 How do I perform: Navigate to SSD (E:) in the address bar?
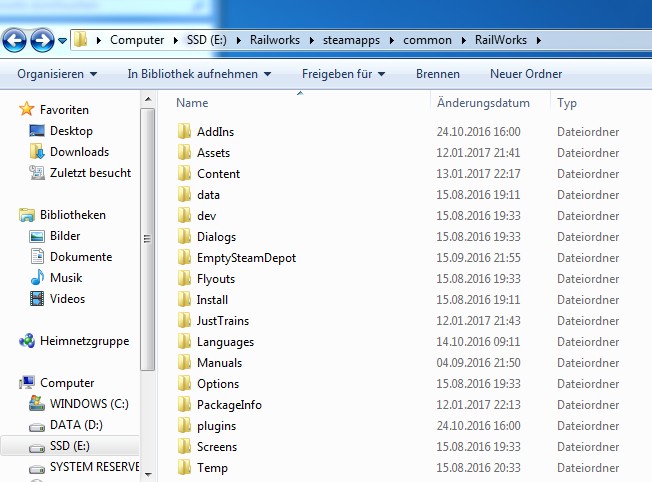point(207,40)
